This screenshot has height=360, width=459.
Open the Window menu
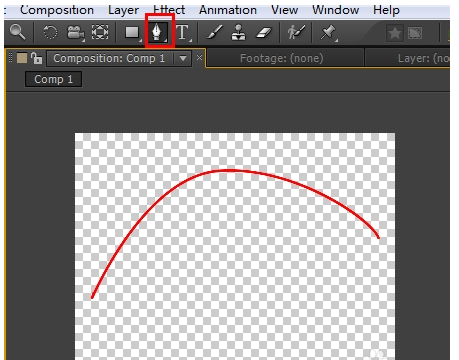[x=336, y=10]
